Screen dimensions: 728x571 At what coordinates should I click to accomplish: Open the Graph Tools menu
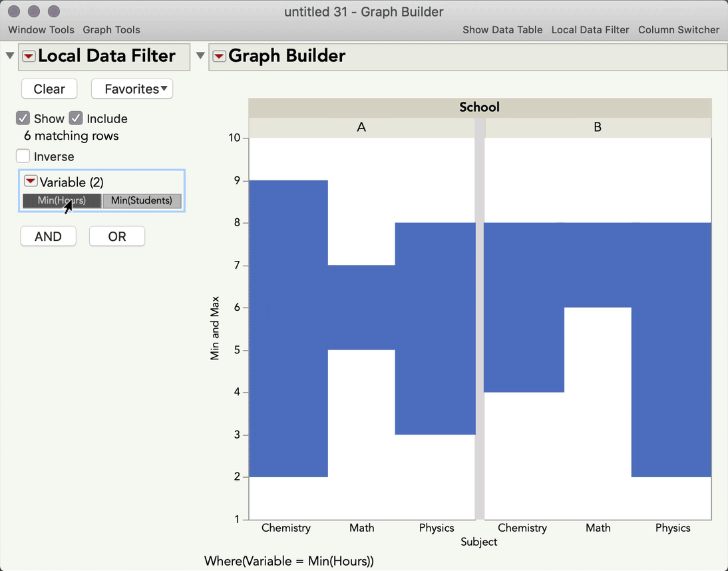pyautogui.click(x=111, y=29)
